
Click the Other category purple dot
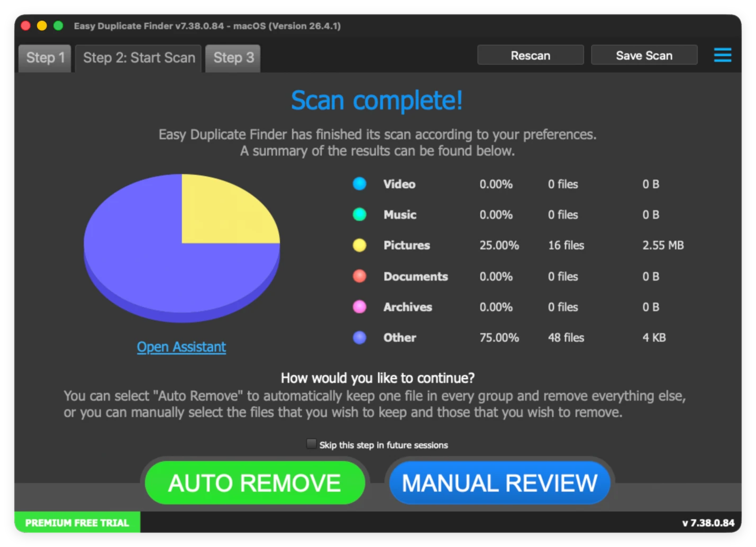[x=359, y=338]
